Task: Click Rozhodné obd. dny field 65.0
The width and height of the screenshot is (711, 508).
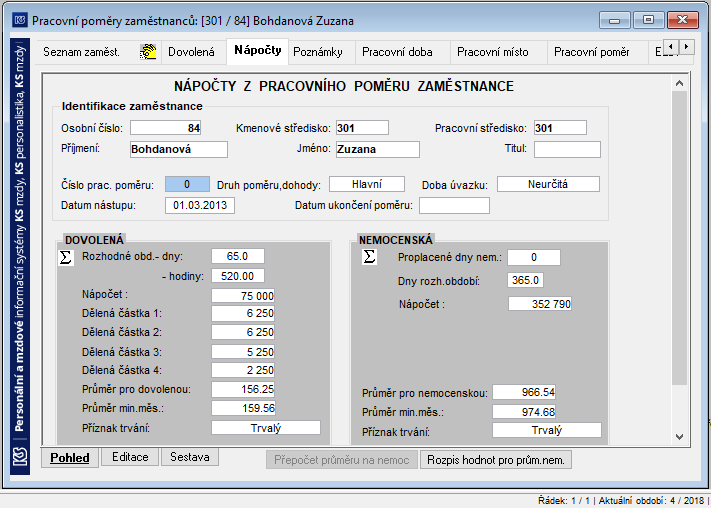Action: click(x=238, y=256)
